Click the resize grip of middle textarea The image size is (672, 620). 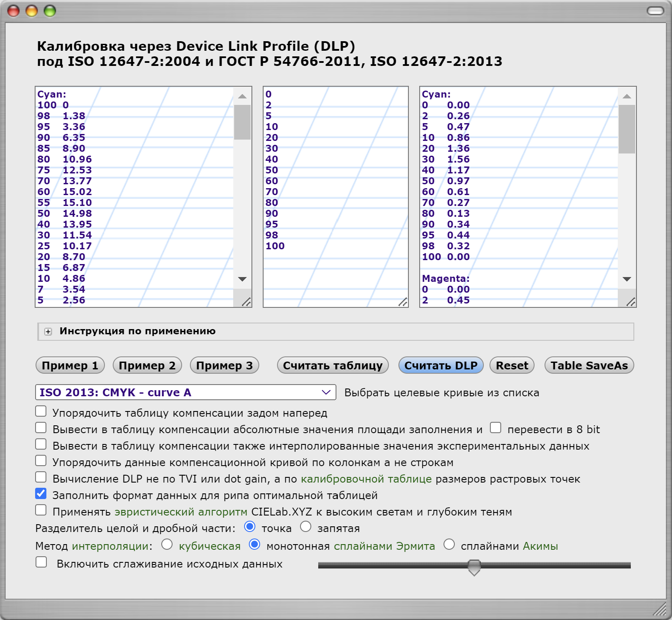click(x=403, y=302)
